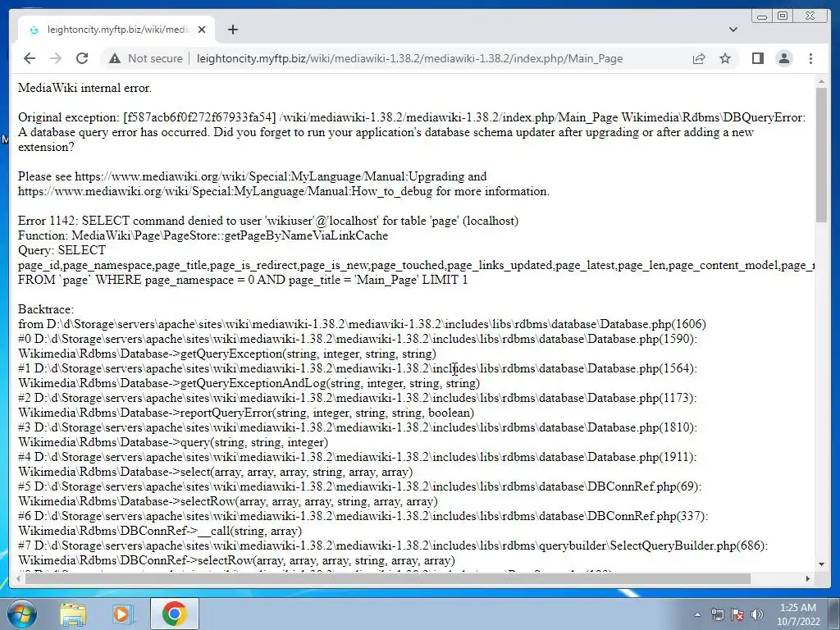Share this page icon in address bar

pyautogui.click(x=699, y=58)
